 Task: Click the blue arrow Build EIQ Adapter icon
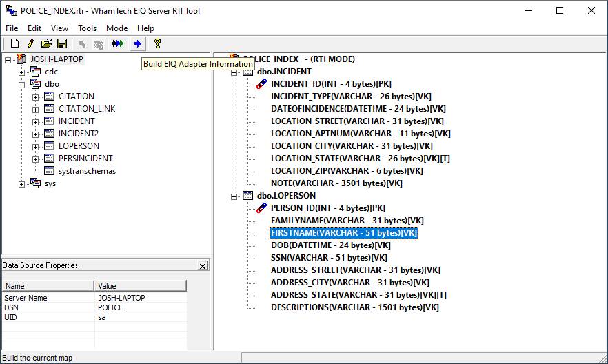pos(138,44)
